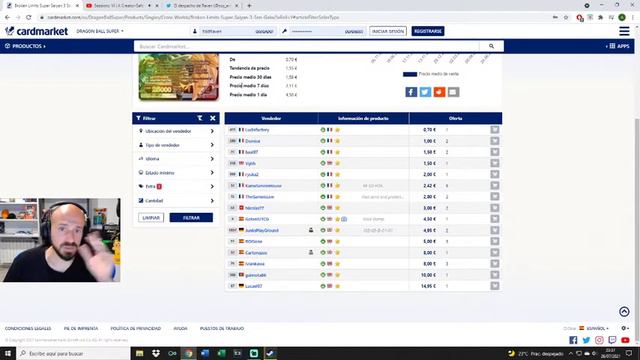Expand Cantidad filter

click(176, 200)
